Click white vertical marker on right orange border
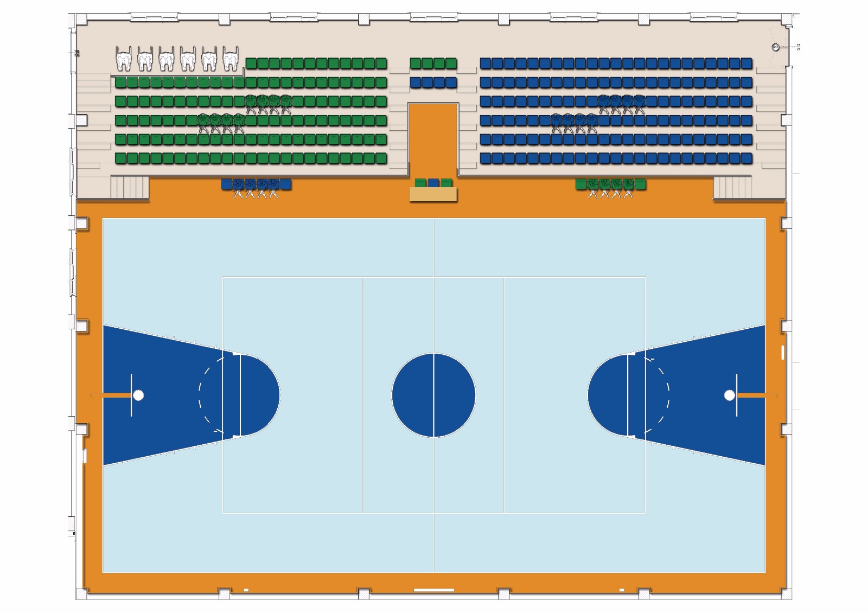The height and width of the screenshot is (613, 868). click(782, 352)
